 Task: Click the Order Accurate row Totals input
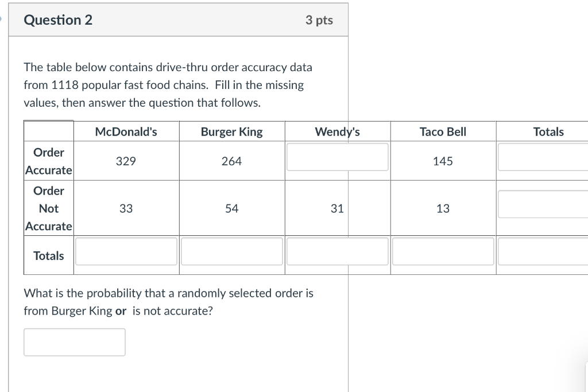(543, 157)
